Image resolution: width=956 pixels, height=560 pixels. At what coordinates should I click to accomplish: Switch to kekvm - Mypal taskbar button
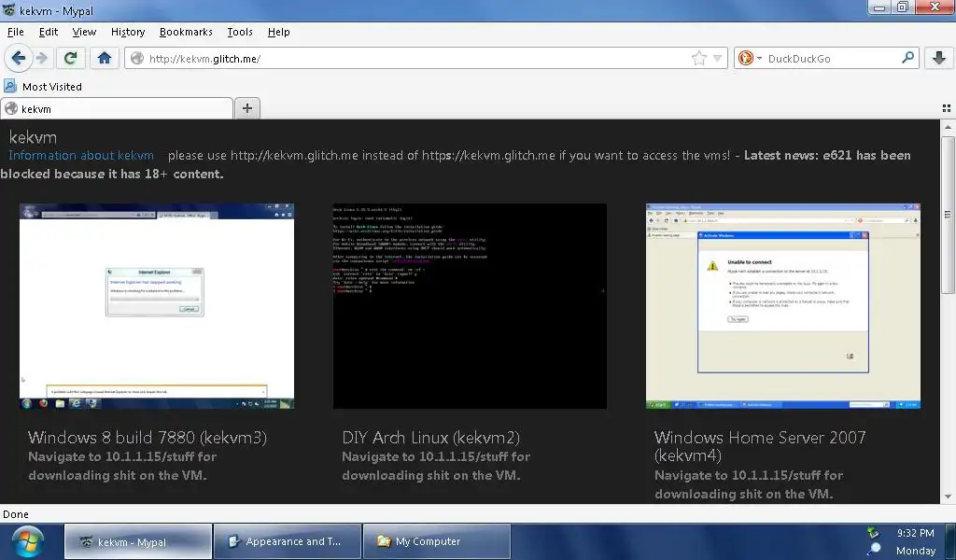(x=138, y=541)
